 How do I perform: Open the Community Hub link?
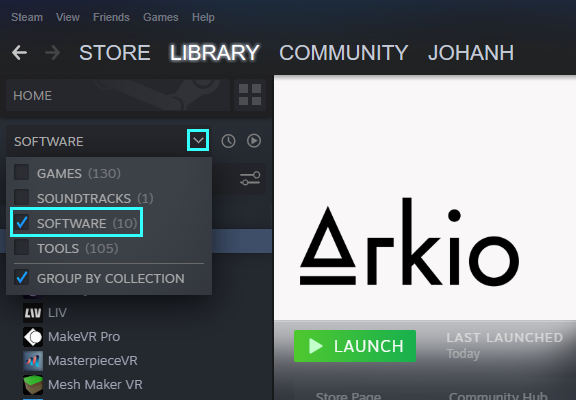(x=498, y=396)
